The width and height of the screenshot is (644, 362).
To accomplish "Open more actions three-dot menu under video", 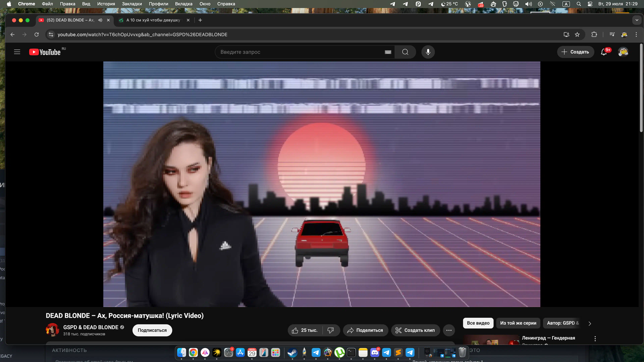I will (x=449, y=330).
